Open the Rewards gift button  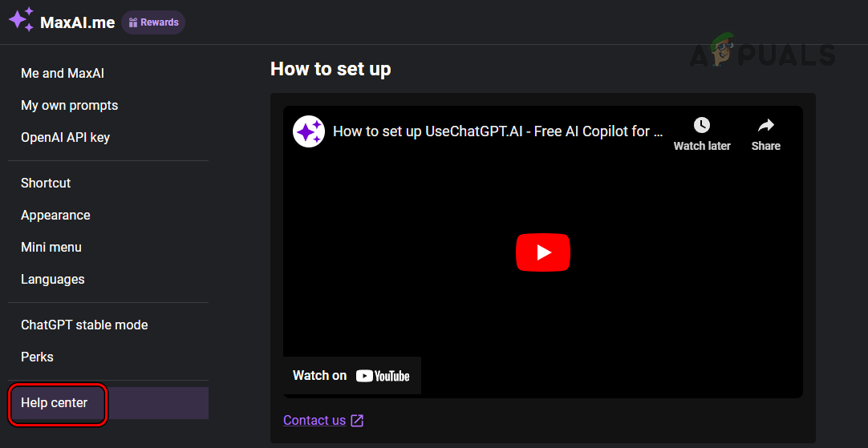pyautogui.click(x=153, y=22)
